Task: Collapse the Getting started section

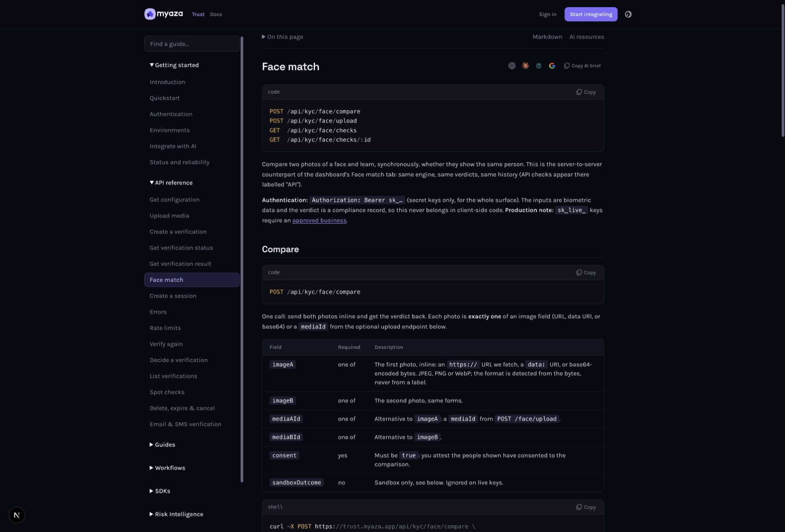Action: 174,65
